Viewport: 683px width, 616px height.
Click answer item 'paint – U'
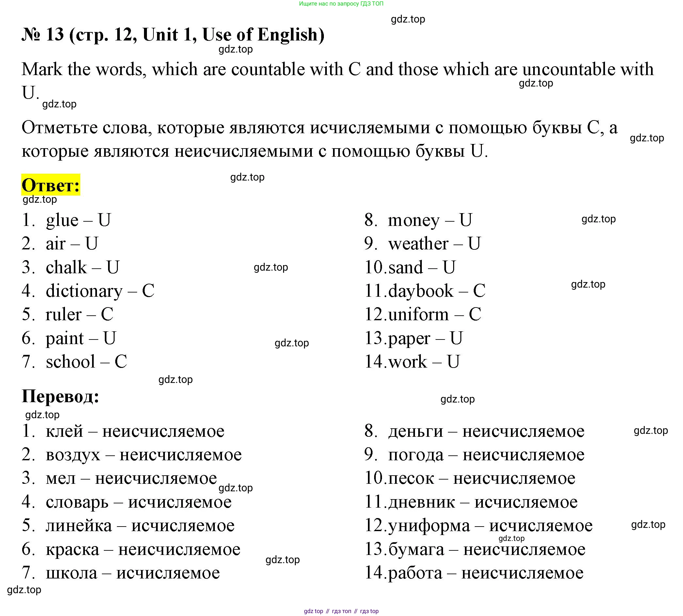81,338
